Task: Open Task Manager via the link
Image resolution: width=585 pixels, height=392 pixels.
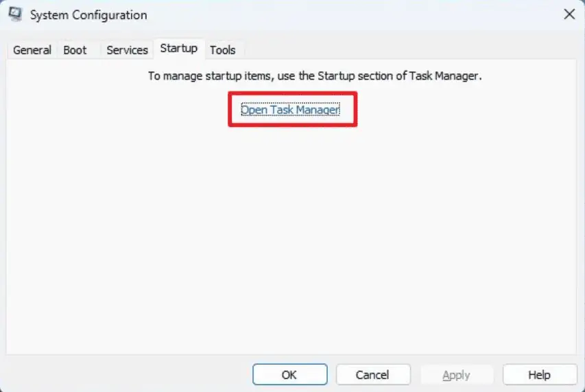Action: [290, 110]
